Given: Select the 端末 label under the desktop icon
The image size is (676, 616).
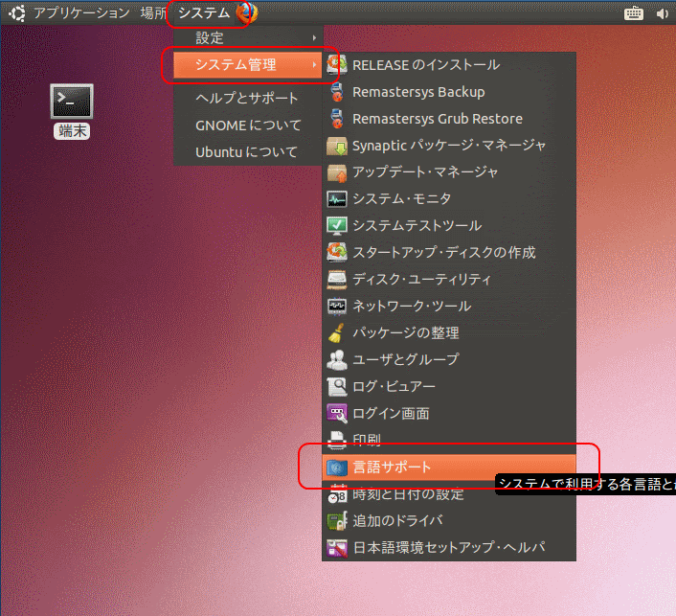Looking at the screenshot, I should click(x=72, y=131).
